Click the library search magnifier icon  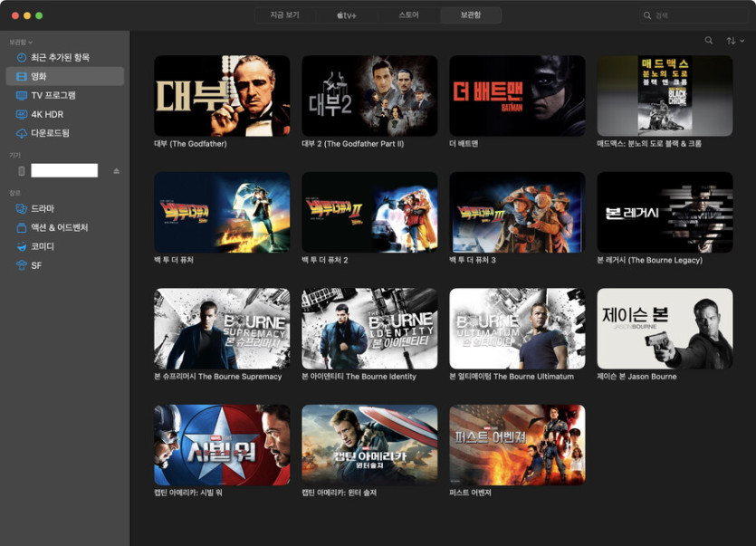point(709,41)
